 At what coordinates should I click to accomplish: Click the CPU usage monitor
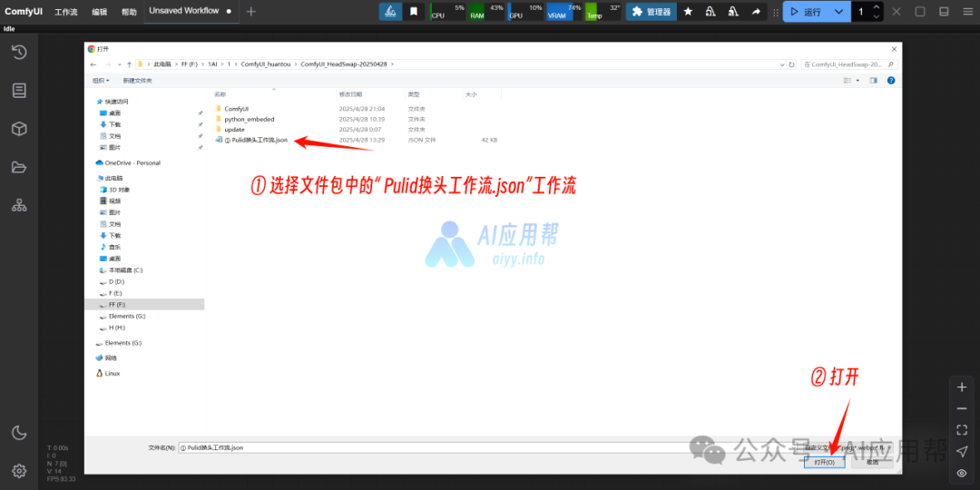448,12
